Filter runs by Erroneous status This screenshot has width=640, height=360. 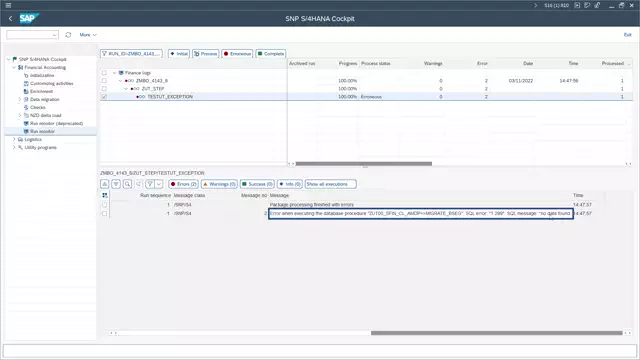[x=237, y=53]
